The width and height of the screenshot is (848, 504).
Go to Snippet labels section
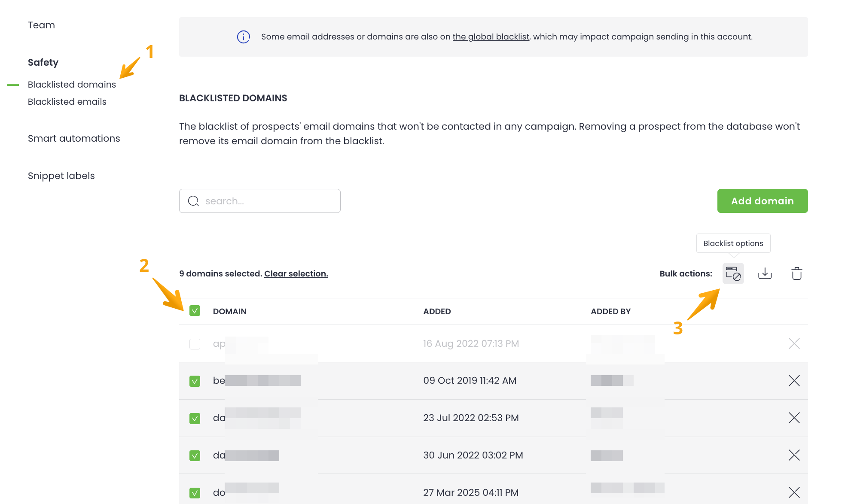pos(61,176)
